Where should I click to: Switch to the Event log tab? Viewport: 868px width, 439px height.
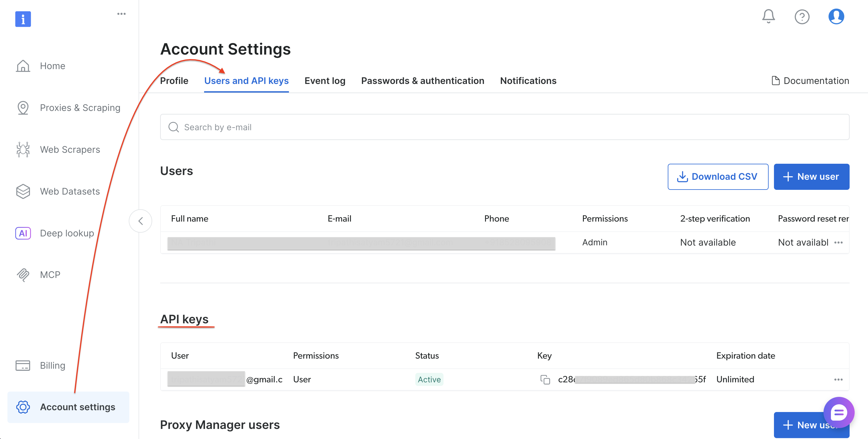pos(325,80)
